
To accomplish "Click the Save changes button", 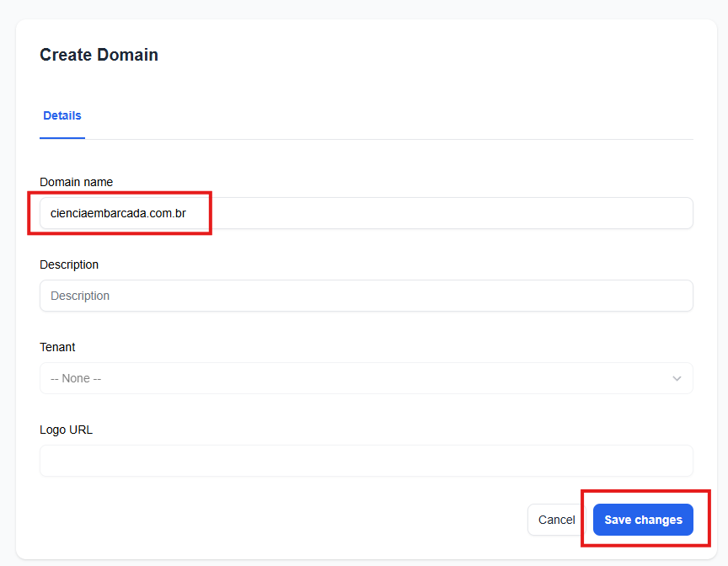I will pos(643,520).
